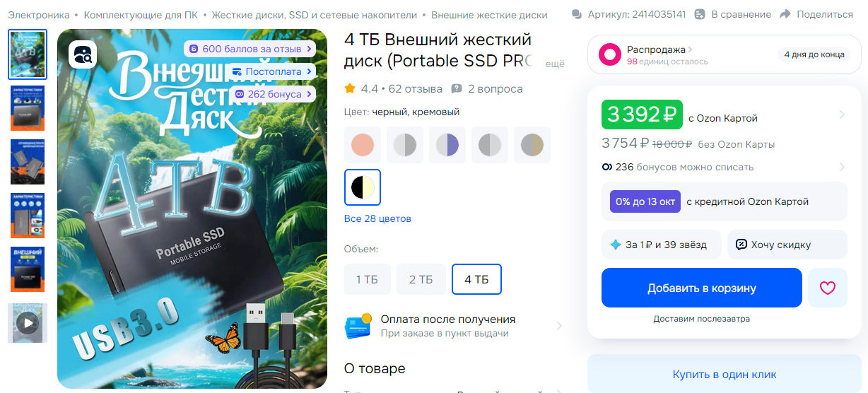The width and height of the screenshot is (868, 393).
Task: Select the pink color swatch
Action: [x=363, y=145]
